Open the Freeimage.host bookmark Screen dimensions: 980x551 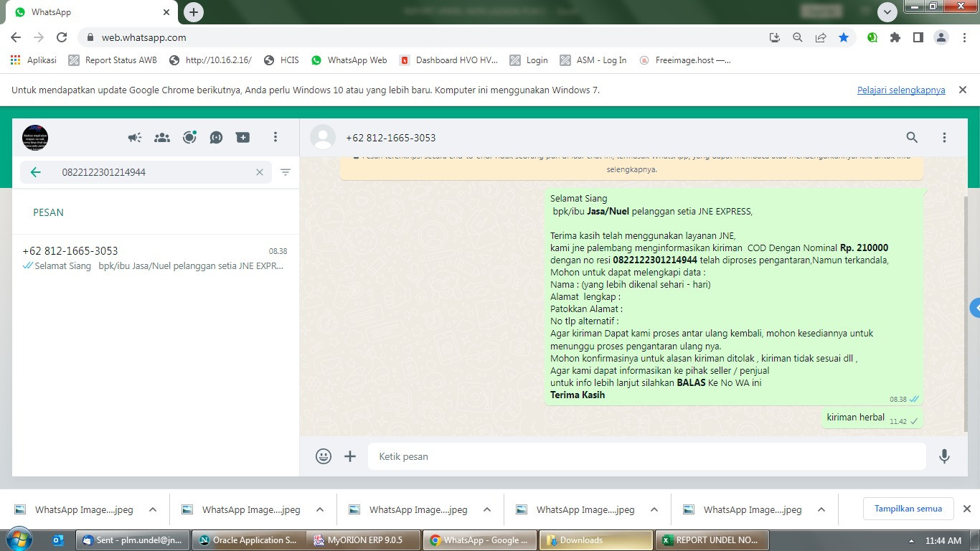[x=685, y=60]
